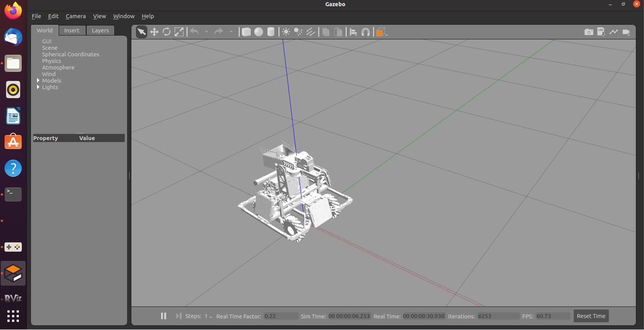Open the plot window icon
The height and width of the screenshot is (330, 644).
[x=613, y=32]
